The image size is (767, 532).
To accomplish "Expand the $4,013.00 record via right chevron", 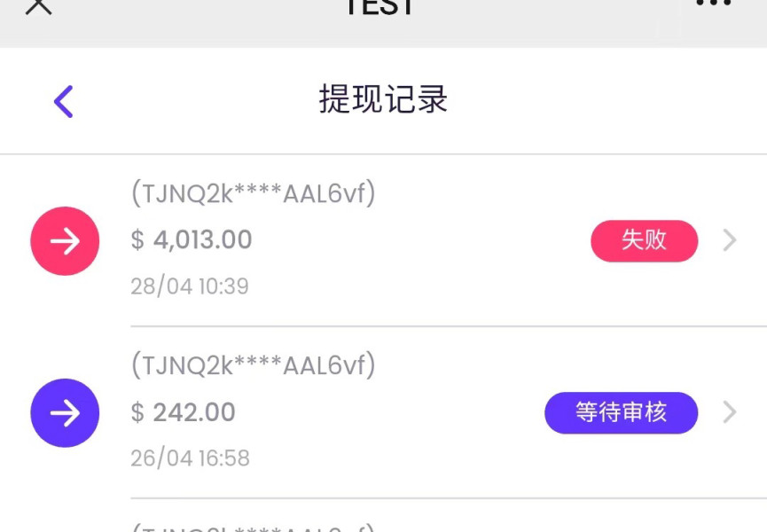I will [729, 240].
